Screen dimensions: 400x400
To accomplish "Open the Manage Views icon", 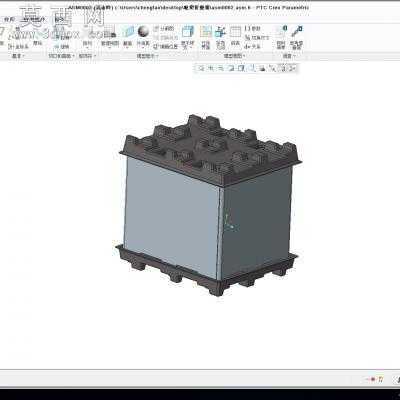I will coord(110,33).
